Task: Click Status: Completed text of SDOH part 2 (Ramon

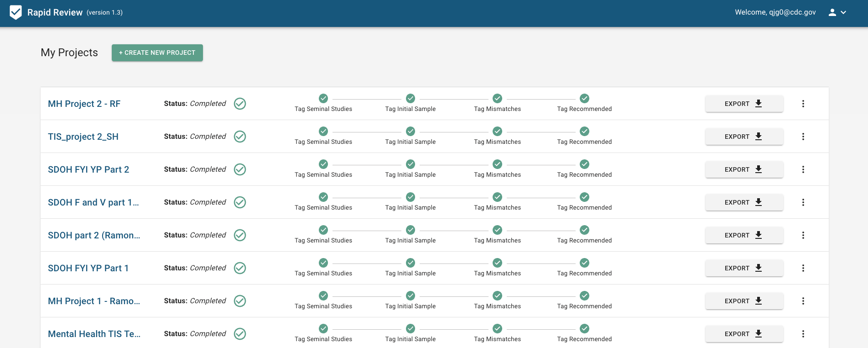Action: click(x=195, y=235)
